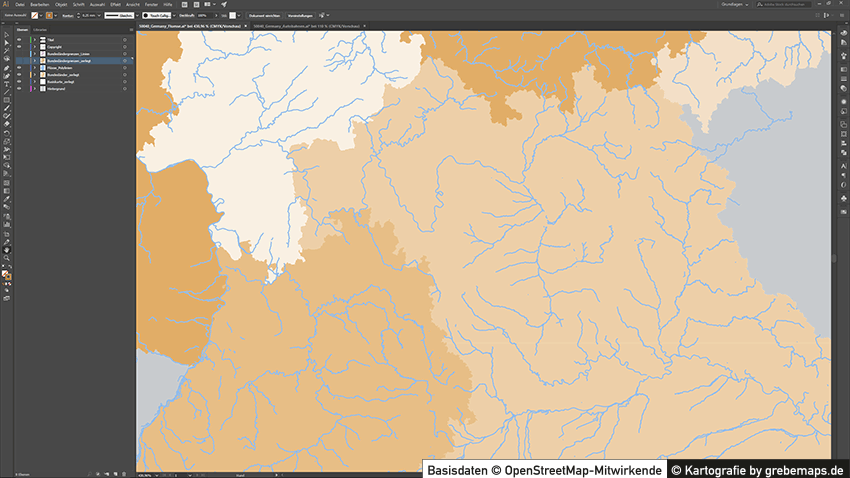This screenshot has height=478, width=850.
Task: Select the Direct Selection tool
Action: [6, 44]
